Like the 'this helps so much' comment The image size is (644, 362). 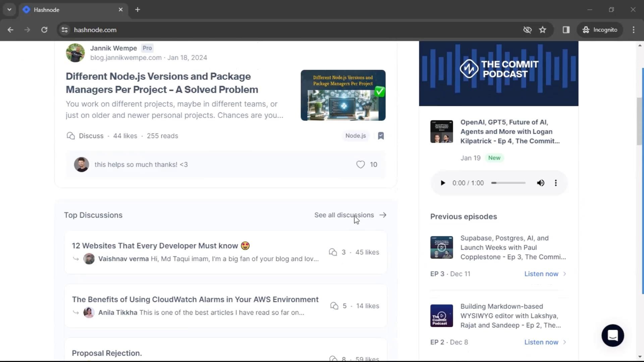tap(361, 165)
